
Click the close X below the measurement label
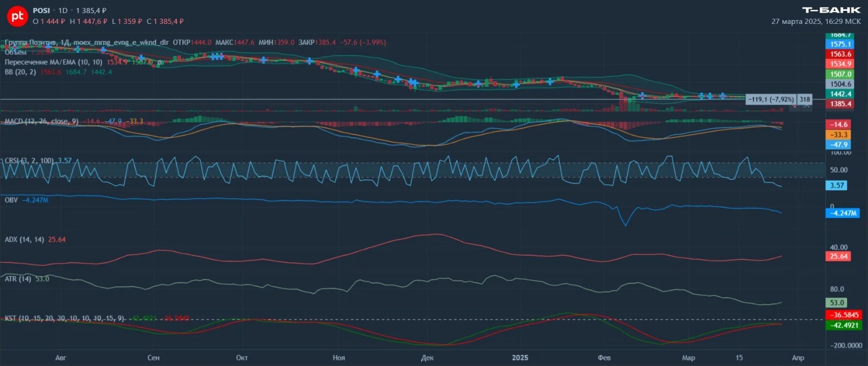point(807,105)
